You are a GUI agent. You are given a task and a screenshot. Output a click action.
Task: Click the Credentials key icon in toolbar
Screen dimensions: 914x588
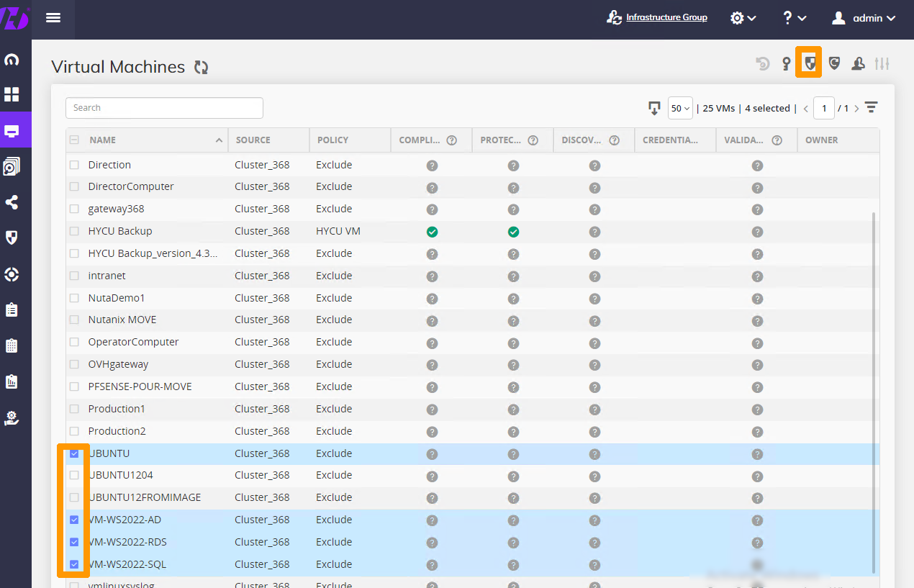[x=787, y=64]
